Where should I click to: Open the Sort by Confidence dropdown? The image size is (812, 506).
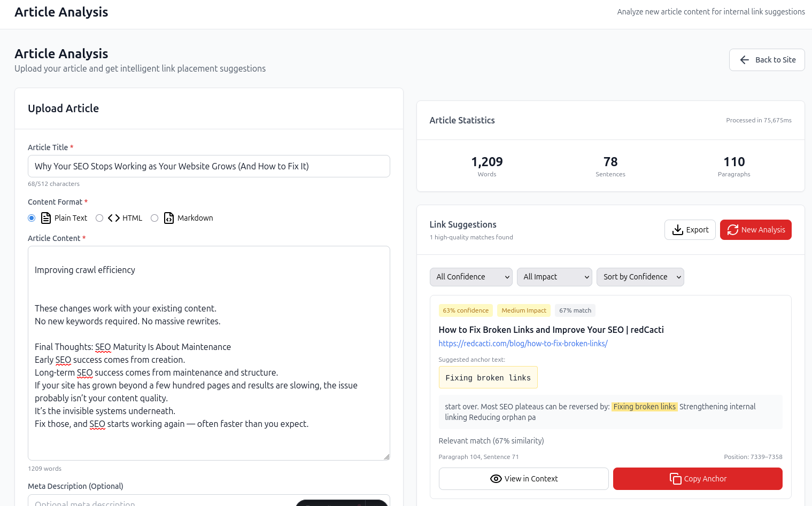(640, 277)
